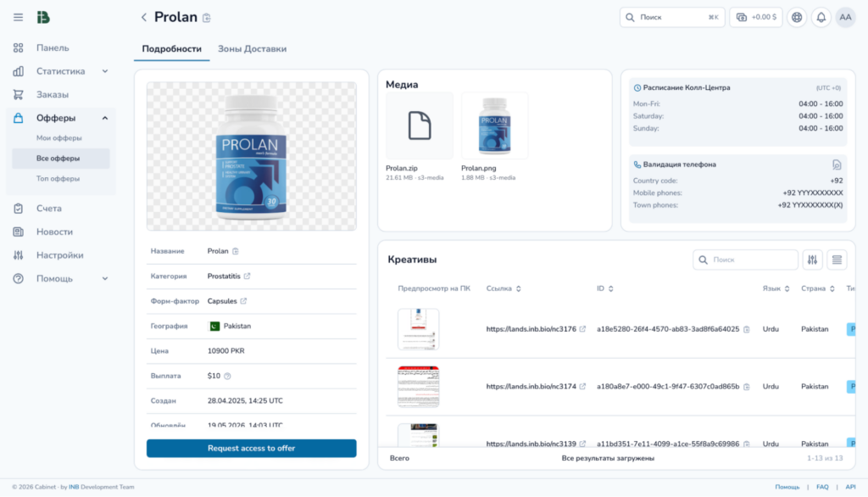Image resolution: width=868 pixels, height=497 pixels.
Task: Copy ID a180a8e7-e000-49c1-9f47-6307c0ad865b
Action: tap(746, 388)
